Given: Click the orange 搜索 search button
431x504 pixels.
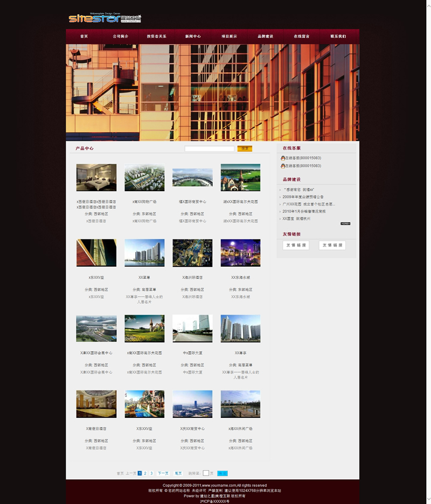Looking at the screenshot, I should click(x=245, y=149).
